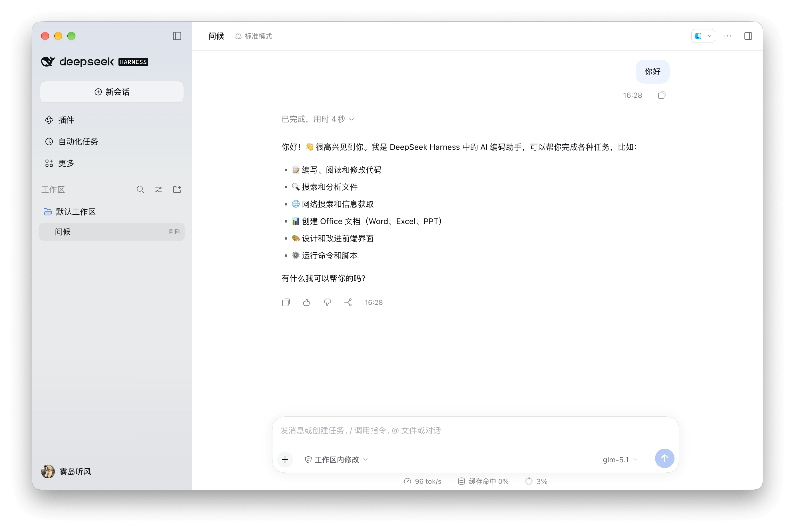Click the plus attachment button
Image resolution: width=795 pixels, height=532 pixels.
285,460
